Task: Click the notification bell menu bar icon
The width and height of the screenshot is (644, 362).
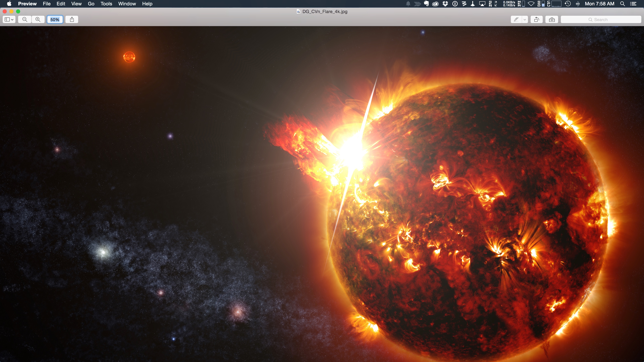Action: pos(408,4)
